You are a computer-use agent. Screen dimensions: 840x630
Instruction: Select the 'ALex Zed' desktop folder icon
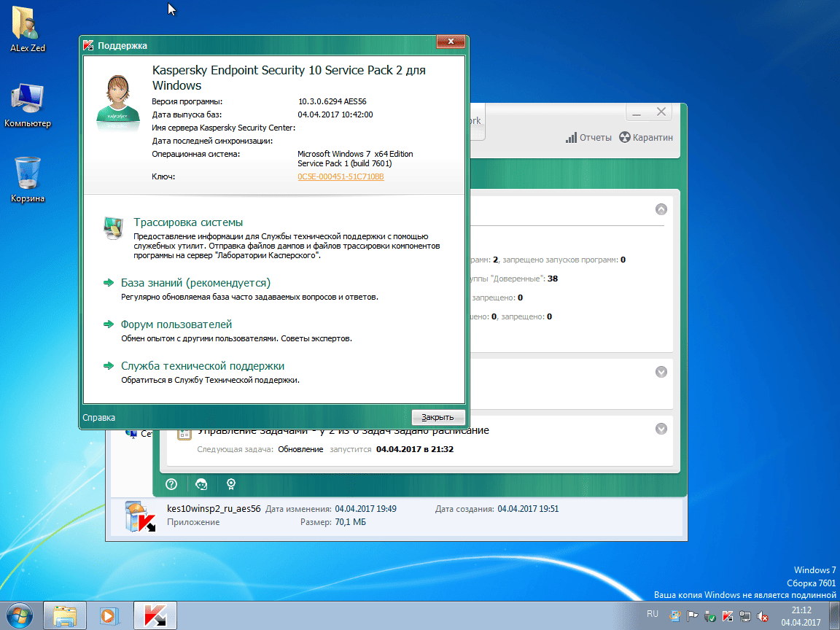click(27, 29)
